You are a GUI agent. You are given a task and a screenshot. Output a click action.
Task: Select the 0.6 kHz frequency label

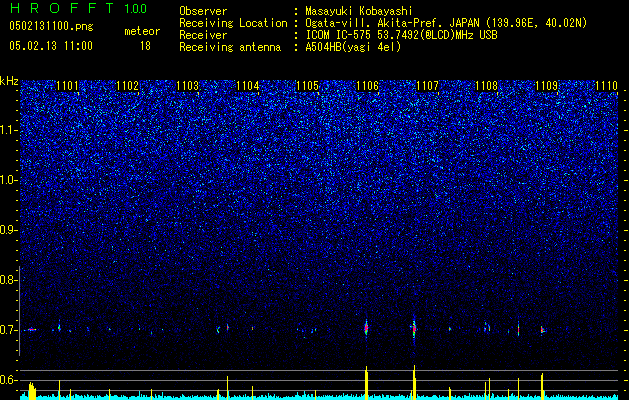pyautogui.click(x=8, y=380)
